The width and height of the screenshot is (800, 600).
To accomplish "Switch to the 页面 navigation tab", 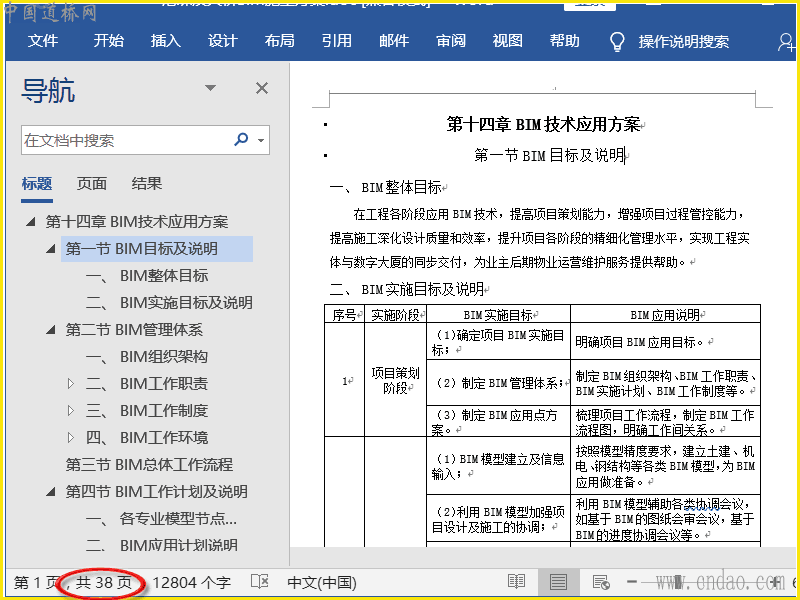I will point(92,183).
